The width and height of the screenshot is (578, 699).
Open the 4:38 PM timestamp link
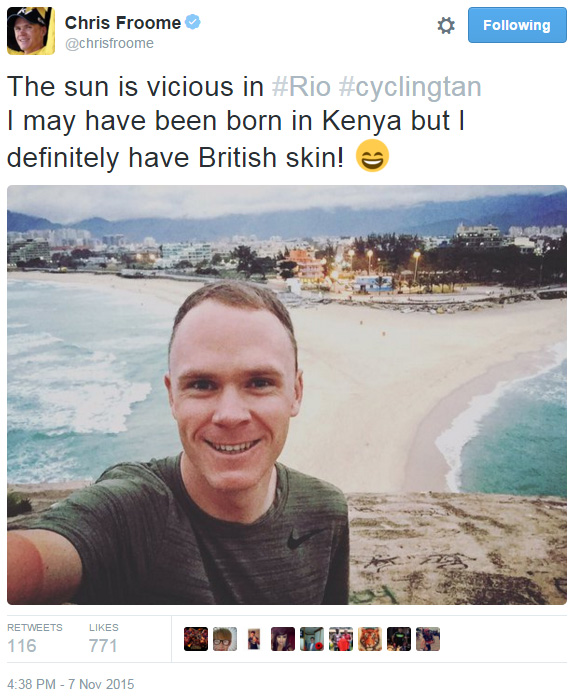click(x=70, y=684)
